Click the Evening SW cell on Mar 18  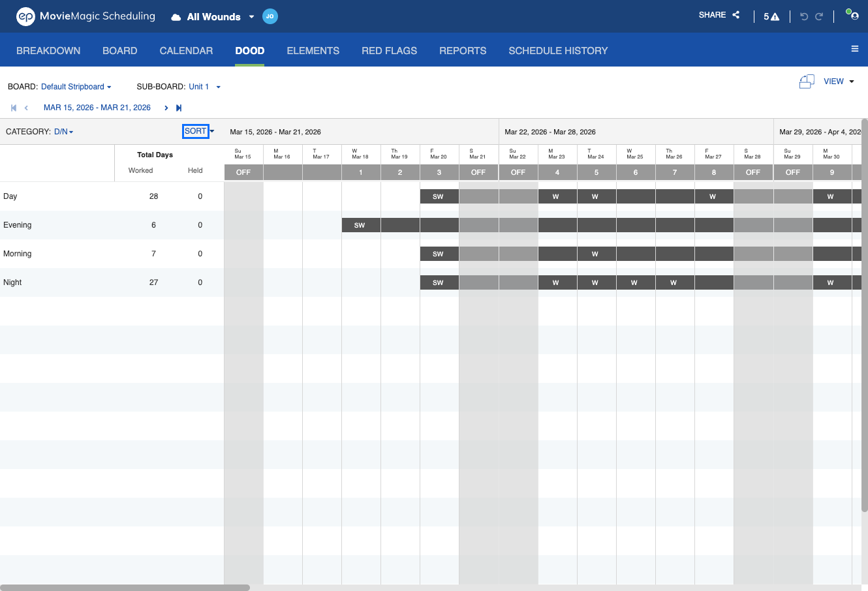[361, 225]
